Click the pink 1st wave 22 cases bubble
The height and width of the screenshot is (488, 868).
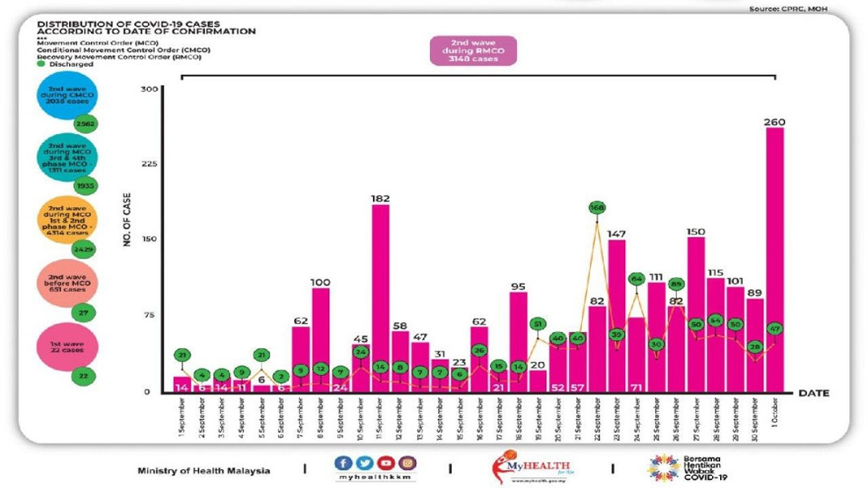(67, 346)
